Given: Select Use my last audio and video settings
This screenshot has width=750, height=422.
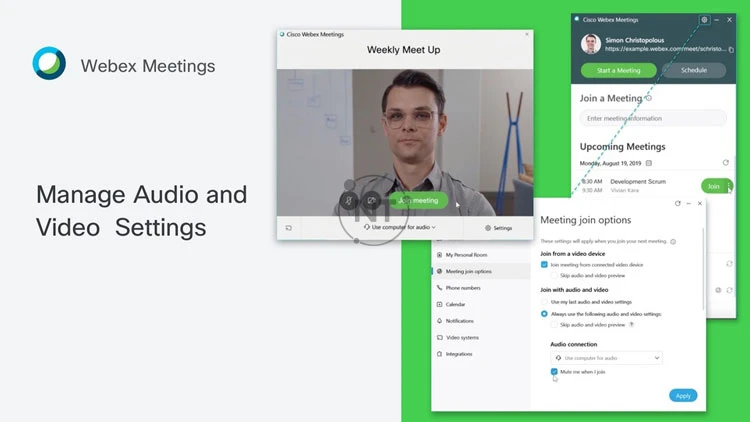Looking at the screenshot, I should (544, 301).
